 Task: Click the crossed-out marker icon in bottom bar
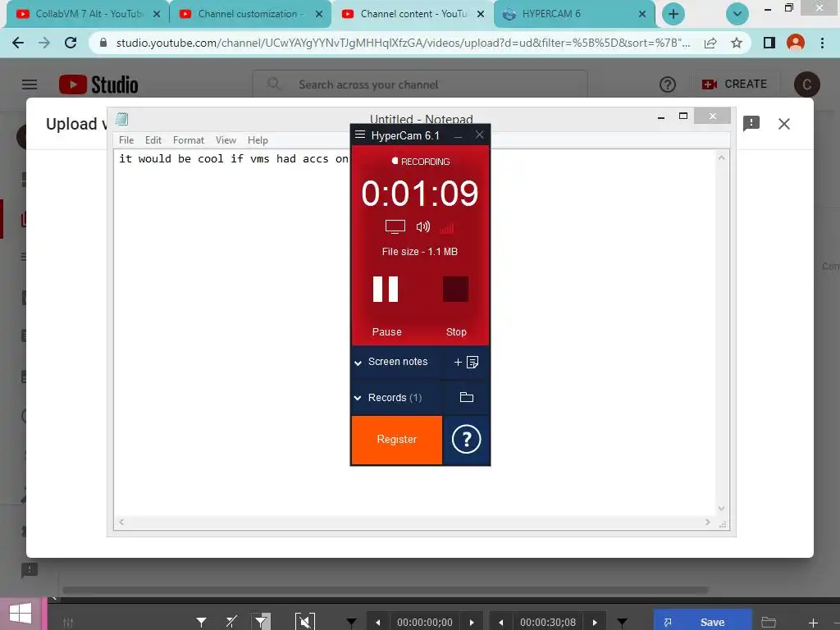point(231,622)
